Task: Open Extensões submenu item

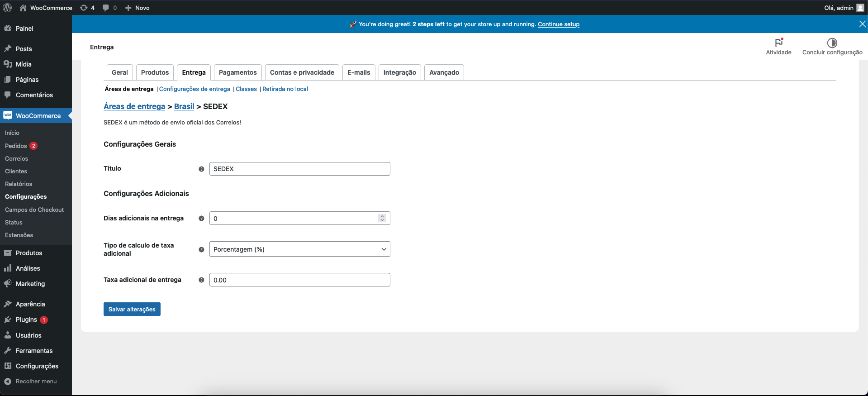Action: click(19, 235)
